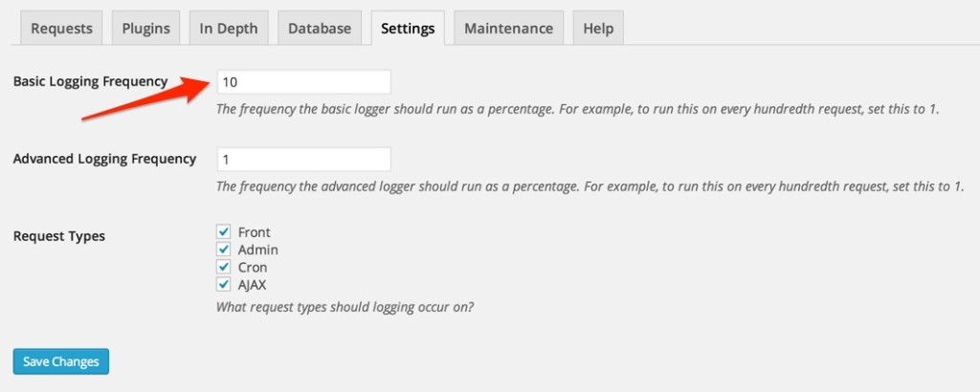Click the "AJAX" text label
Image resolution: width=980 pixels, height=392 pixels.
point(252,285)
